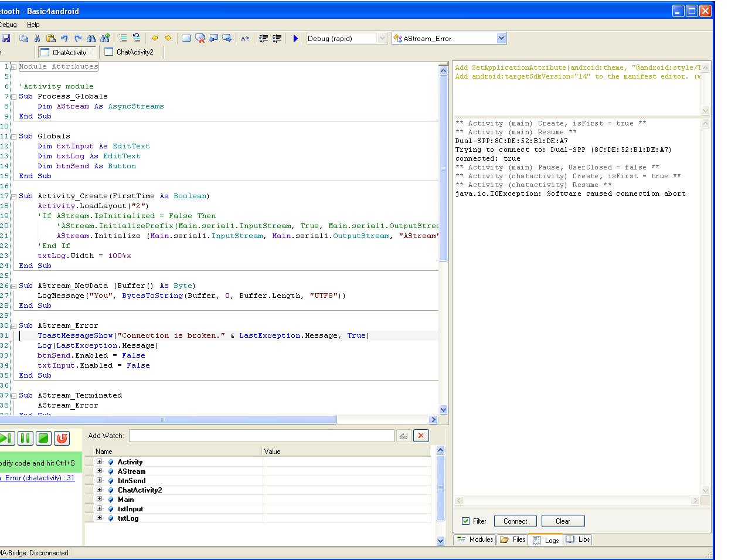Image resolution: width=745 pixels, height=560 pixels.
Task: Toggle the Filter checkbox in Logs
Action: [x=465, y=521]
